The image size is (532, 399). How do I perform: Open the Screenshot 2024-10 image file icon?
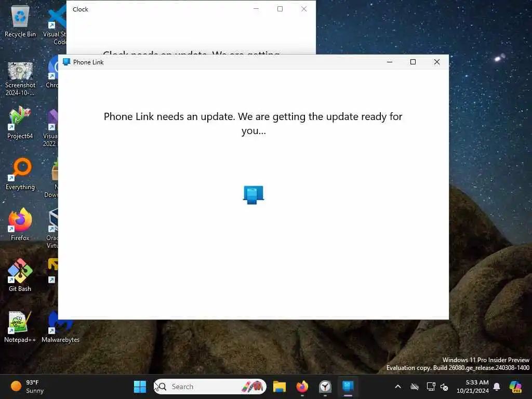pos(20,79)
